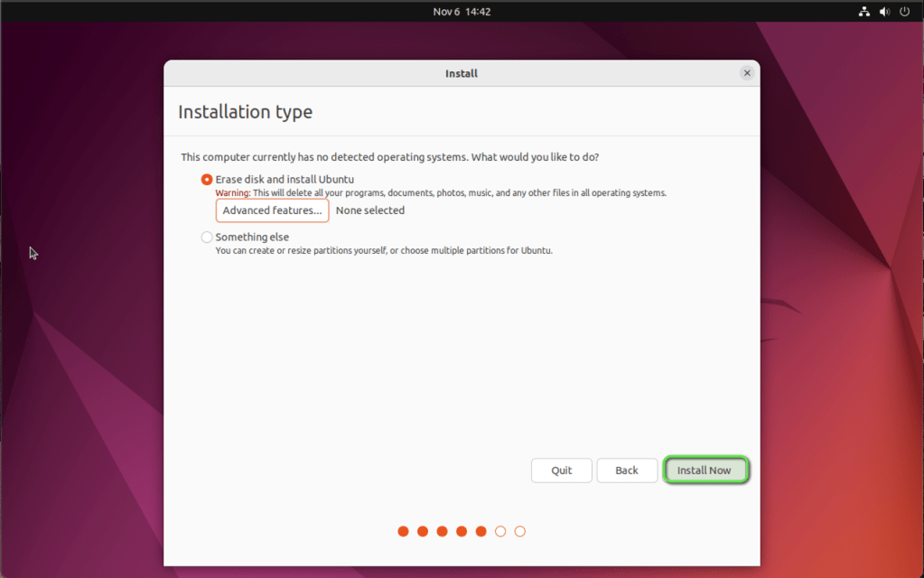Click the volume speaker icon
The height and width of the screenshot is (578, 924).
tap(884, 12)
